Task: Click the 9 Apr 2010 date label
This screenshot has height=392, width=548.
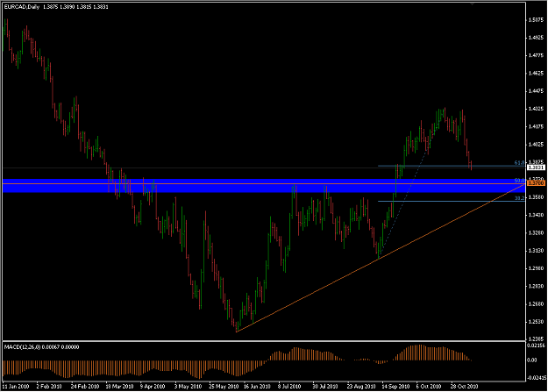Action: pyautogui.click(x=153, y=387)
